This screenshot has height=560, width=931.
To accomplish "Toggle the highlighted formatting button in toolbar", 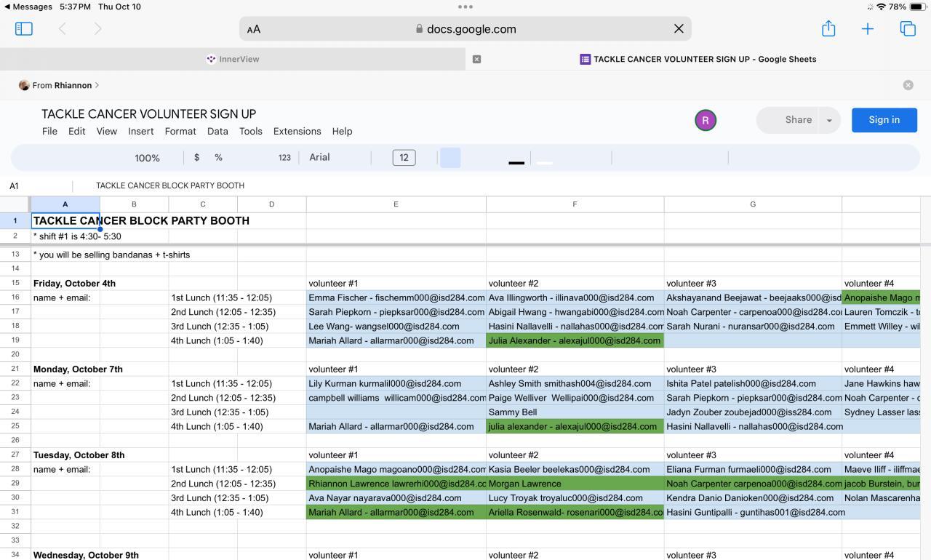I will click(x=450, y=158).
